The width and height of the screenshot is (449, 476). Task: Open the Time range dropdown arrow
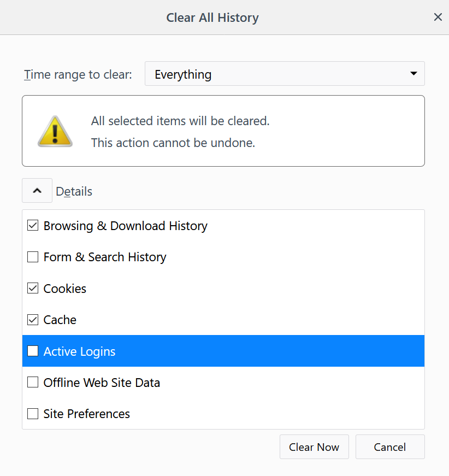(413, 73)
